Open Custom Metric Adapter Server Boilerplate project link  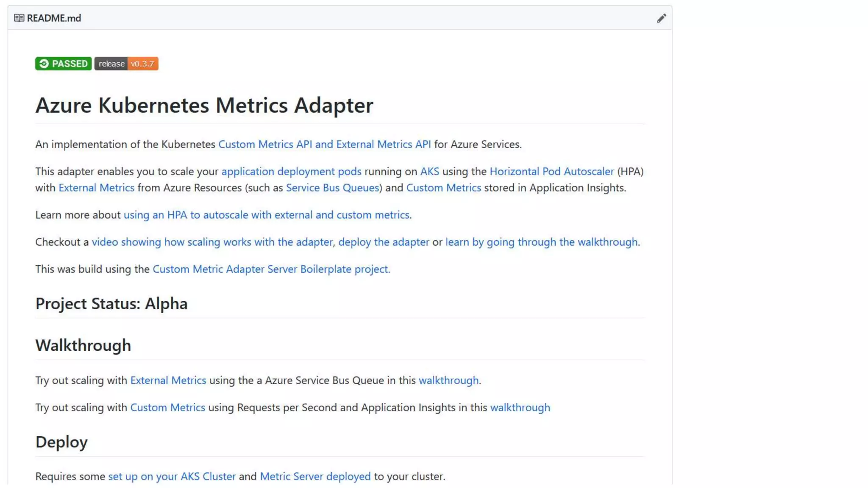point(271,269)
